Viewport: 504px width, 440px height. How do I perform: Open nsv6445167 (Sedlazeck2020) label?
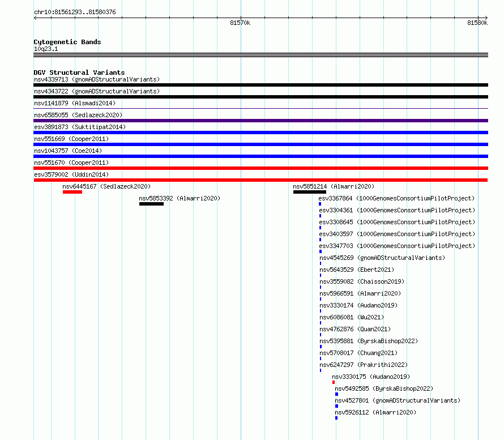(106, 186)
